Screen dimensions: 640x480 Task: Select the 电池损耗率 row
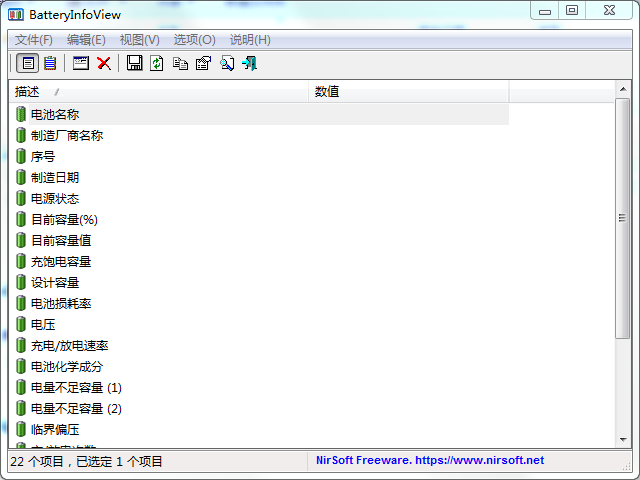tap(60, 303)
